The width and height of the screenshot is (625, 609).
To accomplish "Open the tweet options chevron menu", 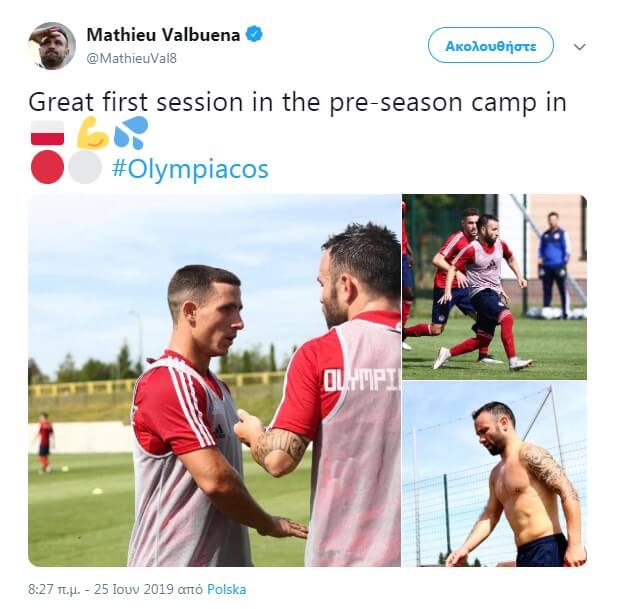I will 579,47.
